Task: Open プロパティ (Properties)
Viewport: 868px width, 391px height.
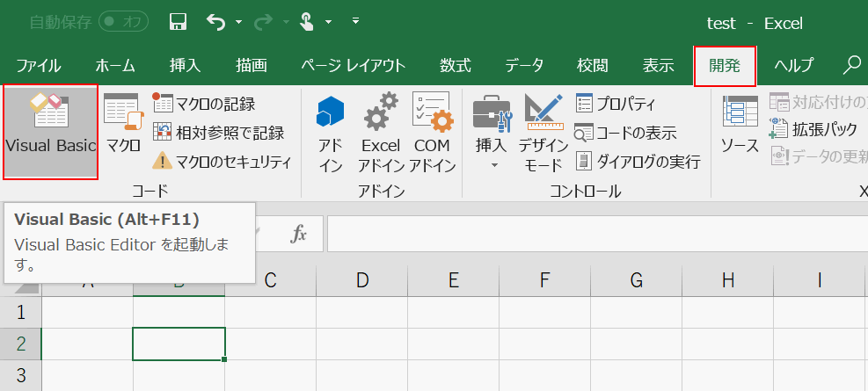Action: (616, 104)
